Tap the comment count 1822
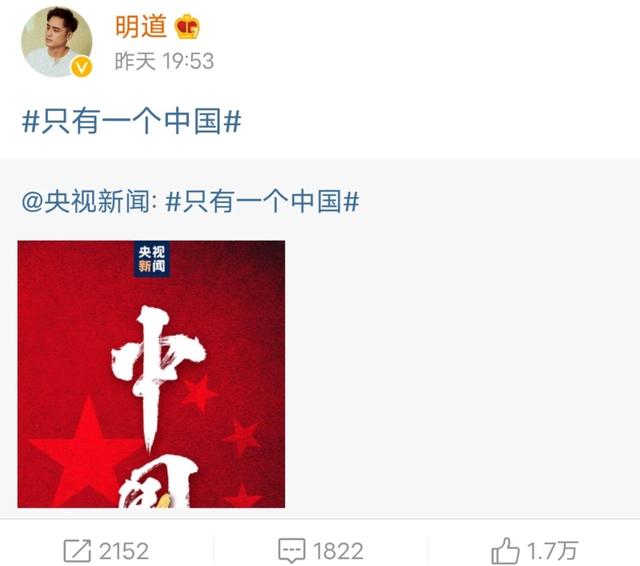Viewport: 640px width, 566px height. click(x=338, y=551)
